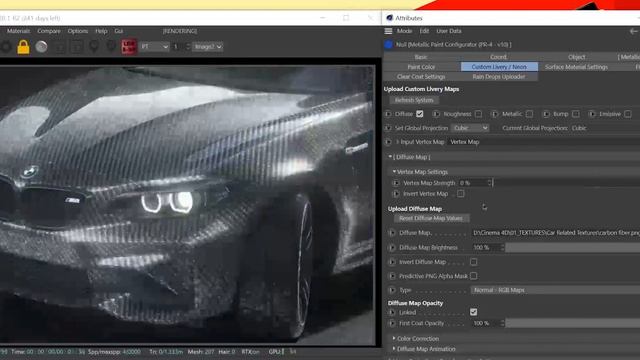640x360 pixels.
Task: Uncheck the Diffuse checkbox
Action: tap(420, 114)
